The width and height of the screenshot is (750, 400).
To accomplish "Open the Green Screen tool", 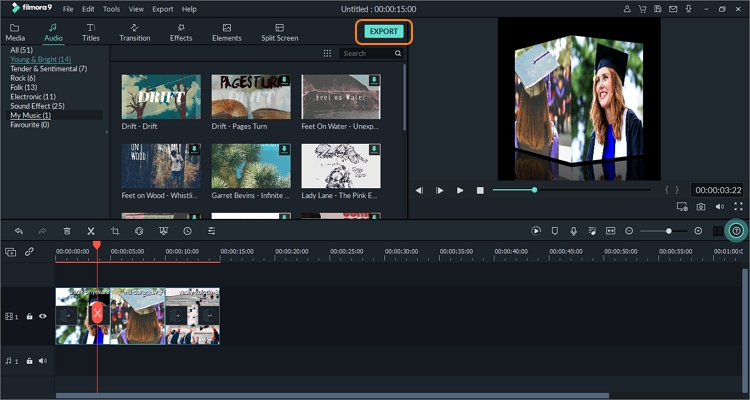I will click(x=163, y=231).
